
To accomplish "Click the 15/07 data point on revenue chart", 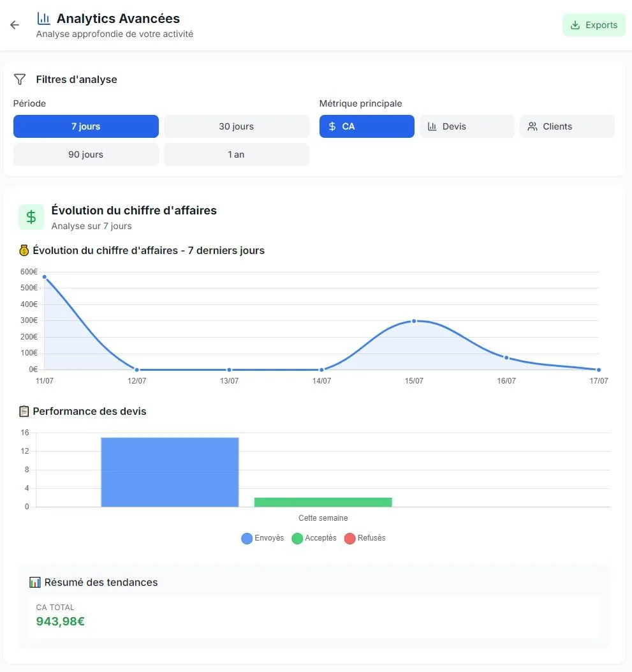I will 414,321.
